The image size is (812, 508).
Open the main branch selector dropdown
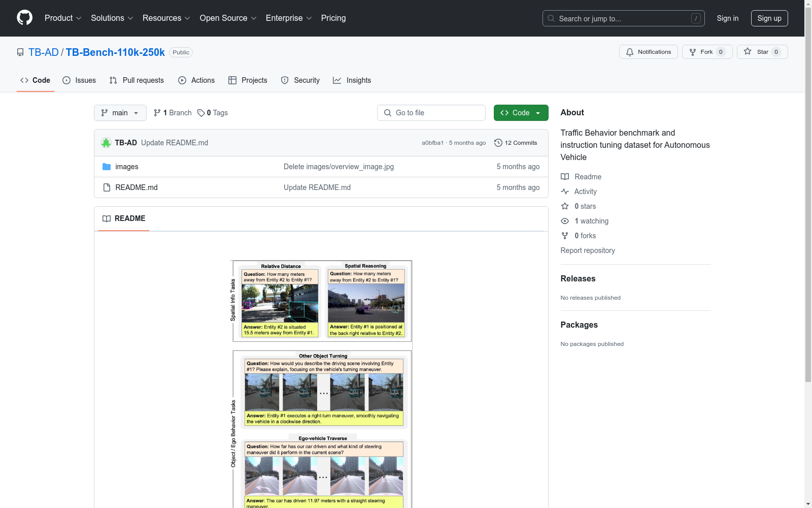click(120, 113)
